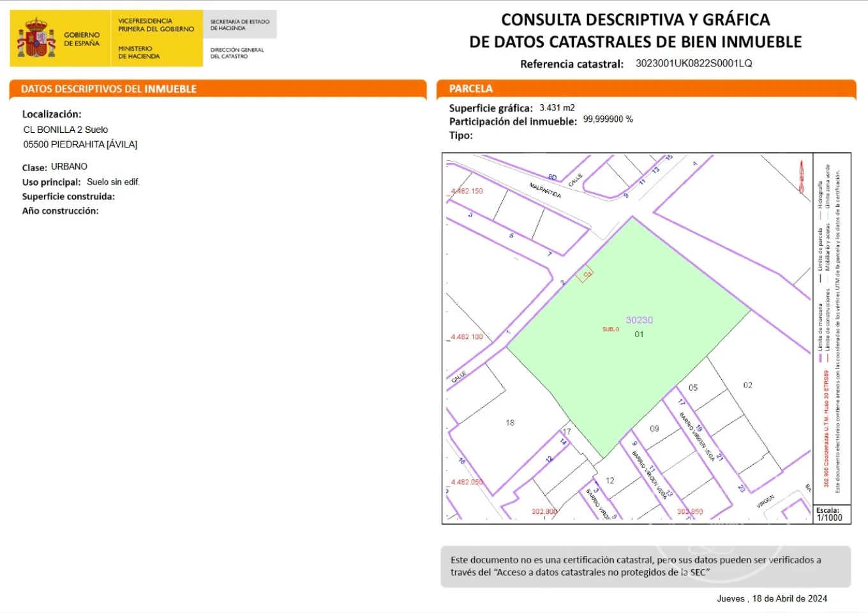Click the 'DATOS DESCRIPTIVOS DEL INMUEBLE' header
The width and height of the screenshot is (868, 613).
click(x=109, y=89)
